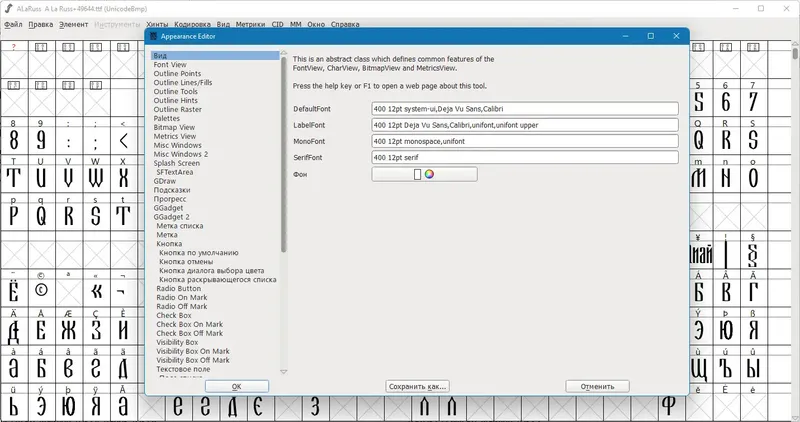Click category list scrollbar thumb
800x422 pixels.
[284, 153]
